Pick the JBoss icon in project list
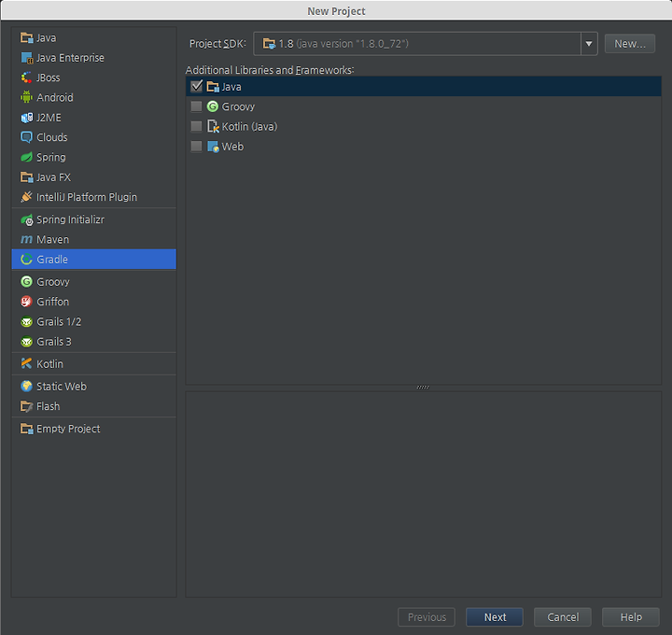 coord(26,78)
